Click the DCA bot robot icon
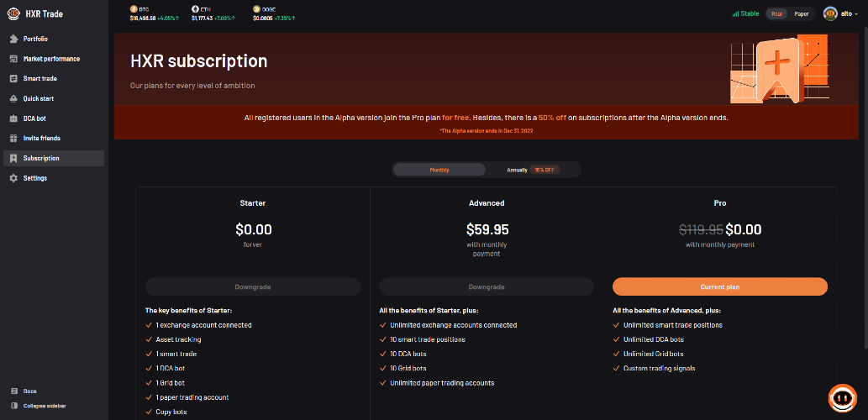 [13, 118]
